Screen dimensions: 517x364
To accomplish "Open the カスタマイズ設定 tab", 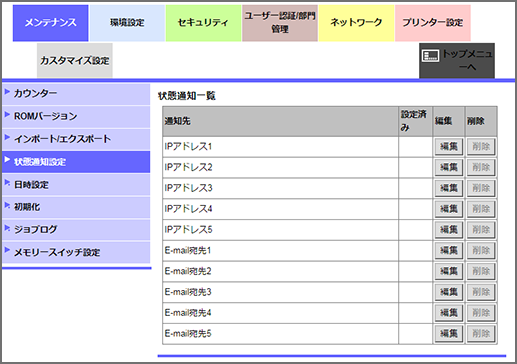I will tap(75, 60).
